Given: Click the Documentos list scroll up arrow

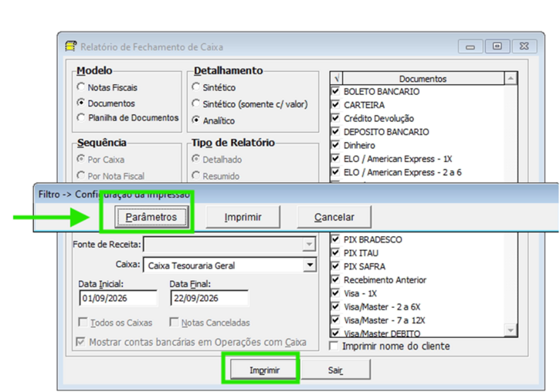Looking at the screenshot, I should click(511, 78).
